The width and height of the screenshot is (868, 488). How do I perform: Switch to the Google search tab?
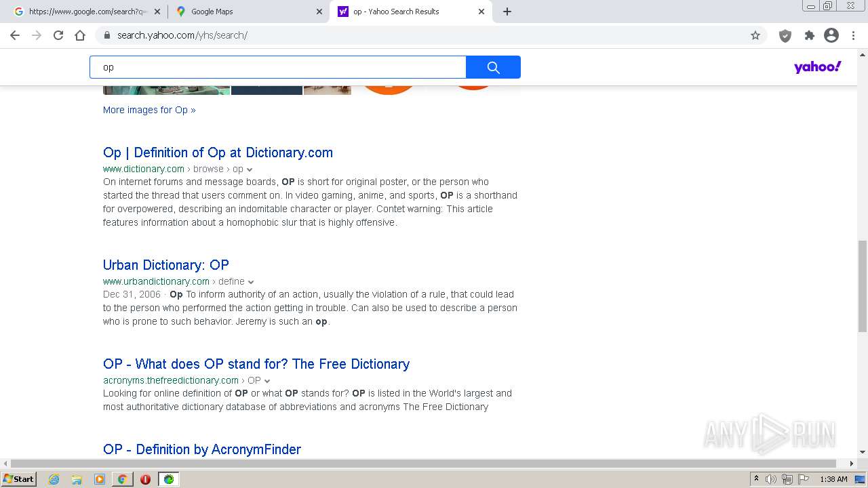point(86,12)
